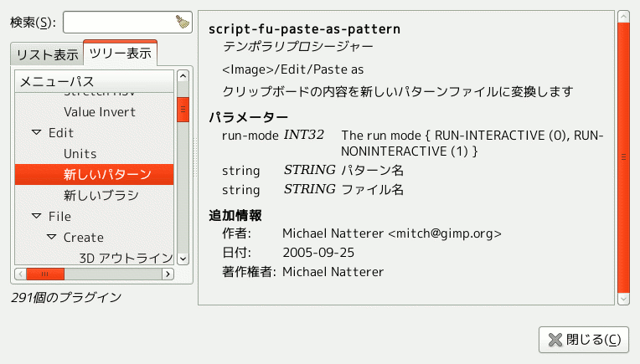Click the search text input field
The height and width of the screenshot is (364, 640).
[x=119, y=22]
